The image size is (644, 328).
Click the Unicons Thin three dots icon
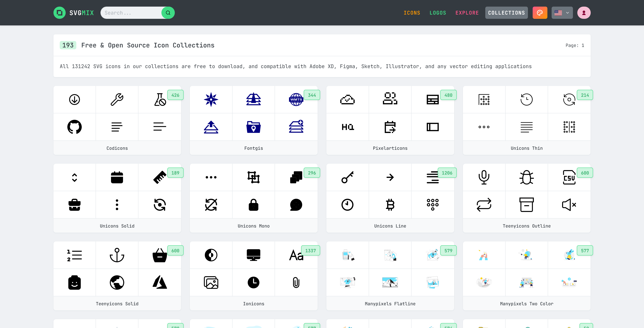click(x=484, y=127)
